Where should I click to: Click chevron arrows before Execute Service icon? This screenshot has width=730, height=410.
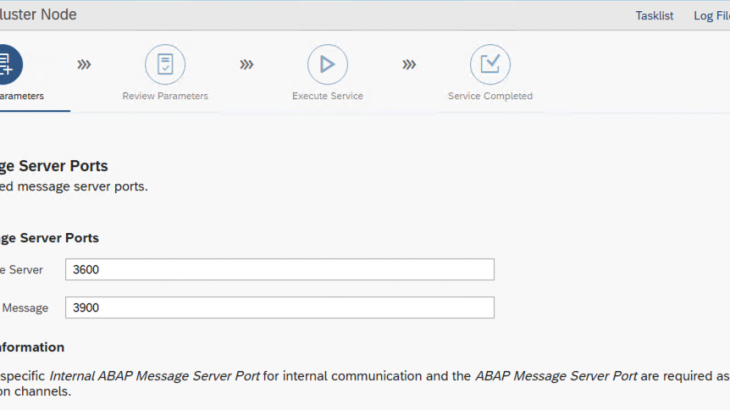click(x=246, y=64)
